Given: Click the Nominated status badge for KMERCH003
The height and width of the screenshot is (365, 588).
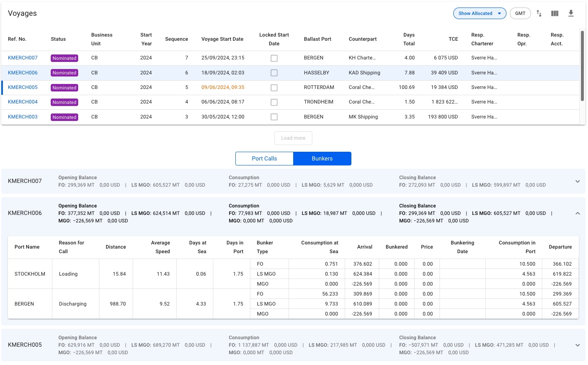Looking at the screenshot, I should pos(64,117).
